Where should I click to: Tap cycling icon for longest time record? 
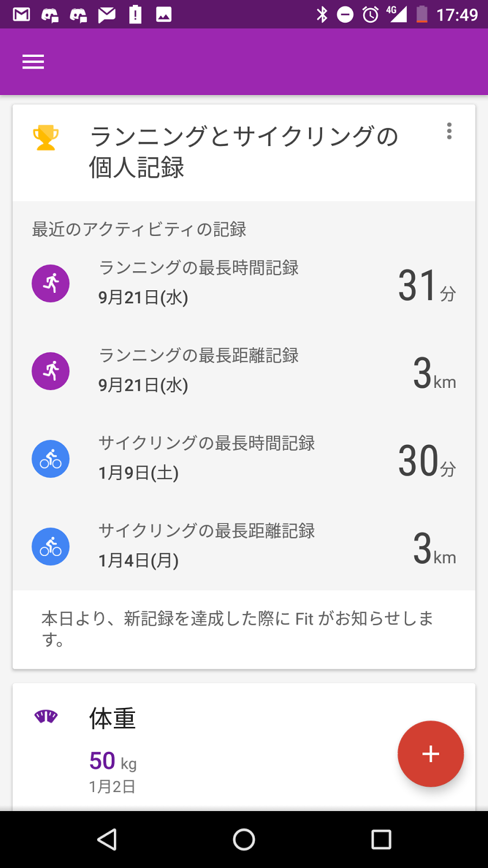point(50,459)
